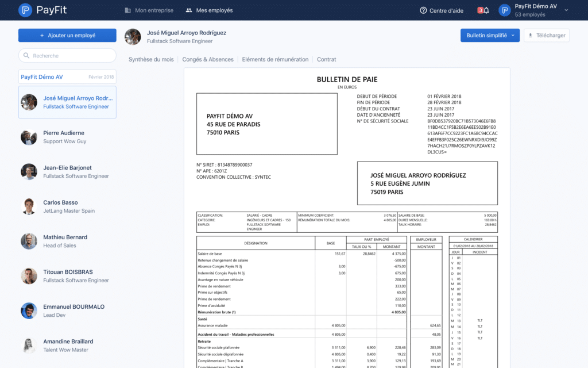Open the Contrat tab
The image size is (588, 368).
click(x=326, y=59)
